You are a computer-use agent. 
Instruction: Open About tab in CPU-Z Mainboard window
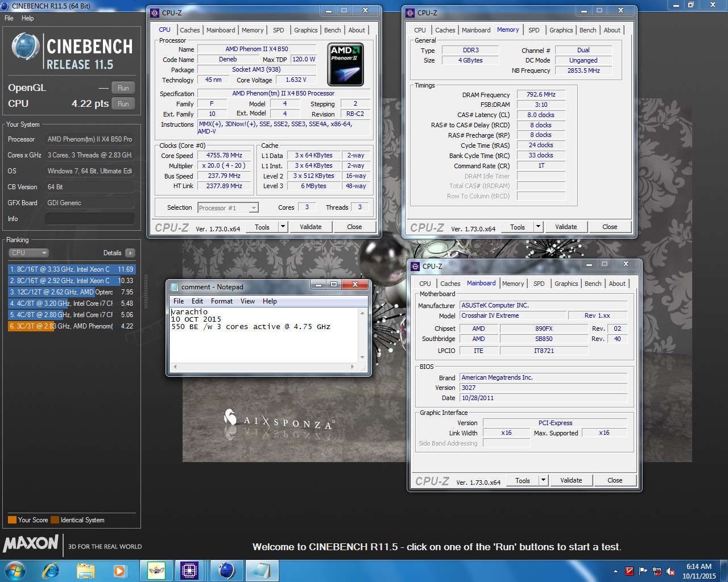[617, 284]
